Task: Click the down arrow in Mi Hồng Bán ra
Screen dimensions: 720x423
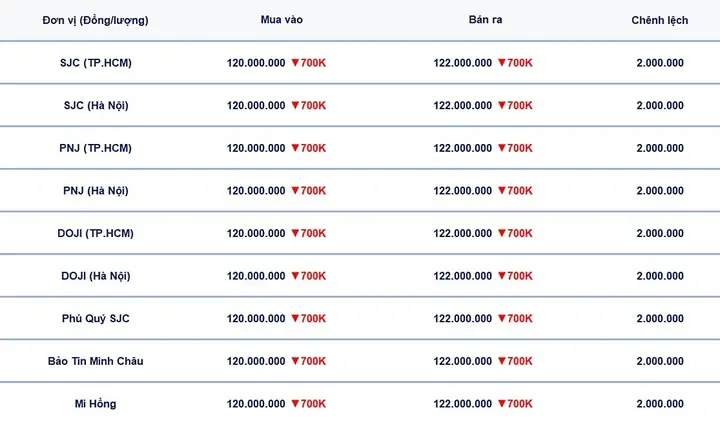Action: pos(502,403)
